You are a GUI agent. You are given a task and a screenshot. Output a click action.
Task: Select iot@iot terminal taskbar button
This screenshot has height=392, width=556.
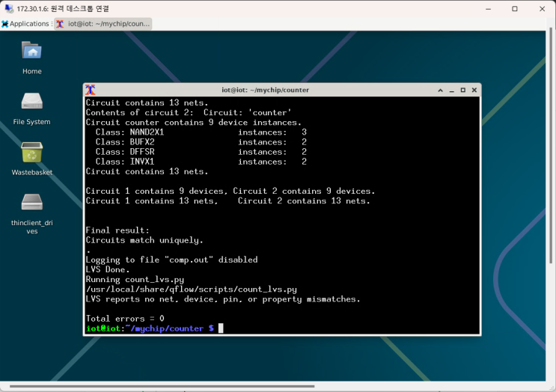coord(103,24)
